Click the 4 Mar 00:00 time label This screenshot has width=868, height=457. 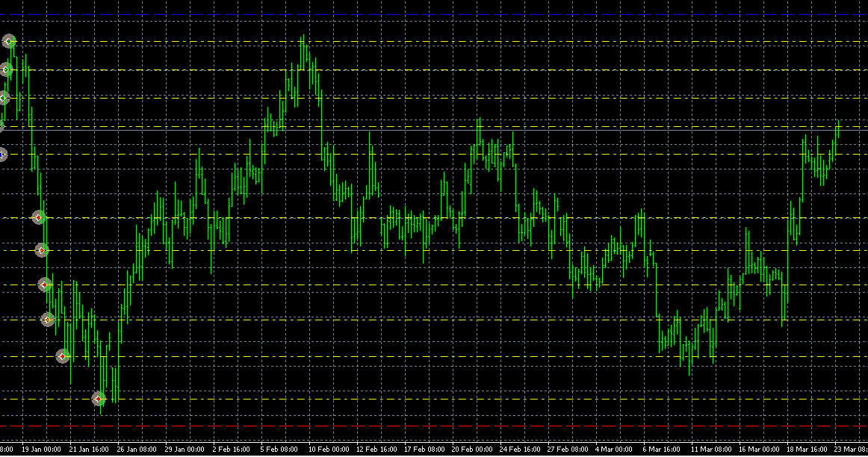point(614,450)
